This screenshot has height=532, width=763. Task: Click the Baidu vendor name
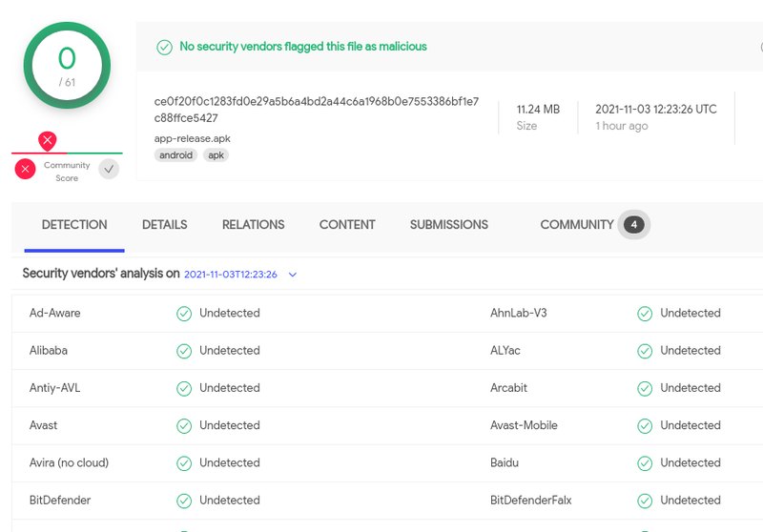(x=505, y=462)
